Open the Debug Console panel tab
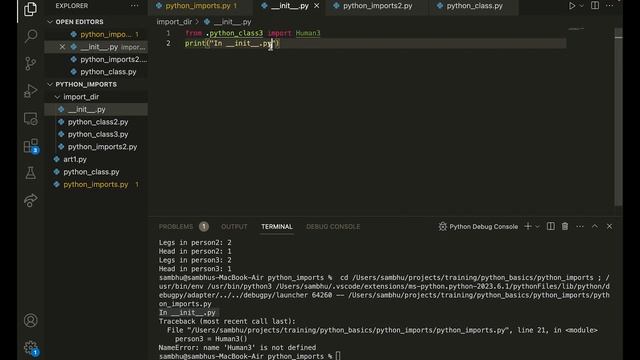 [333, 227]
